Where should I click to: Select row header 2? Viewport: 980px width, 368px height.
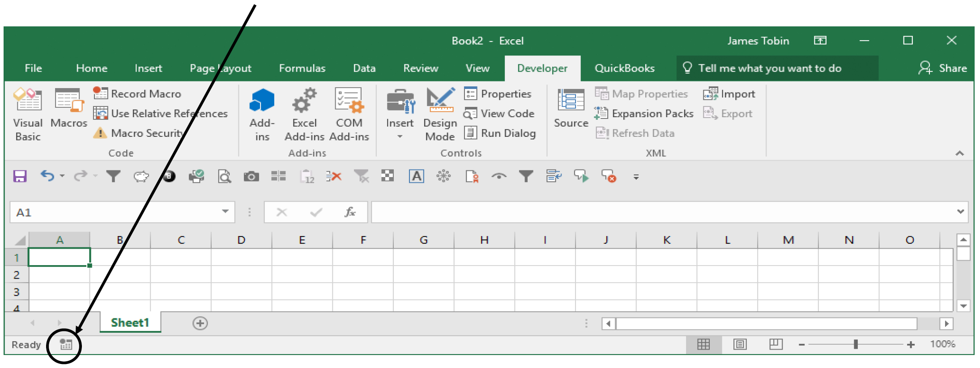[x=17, y=275]
